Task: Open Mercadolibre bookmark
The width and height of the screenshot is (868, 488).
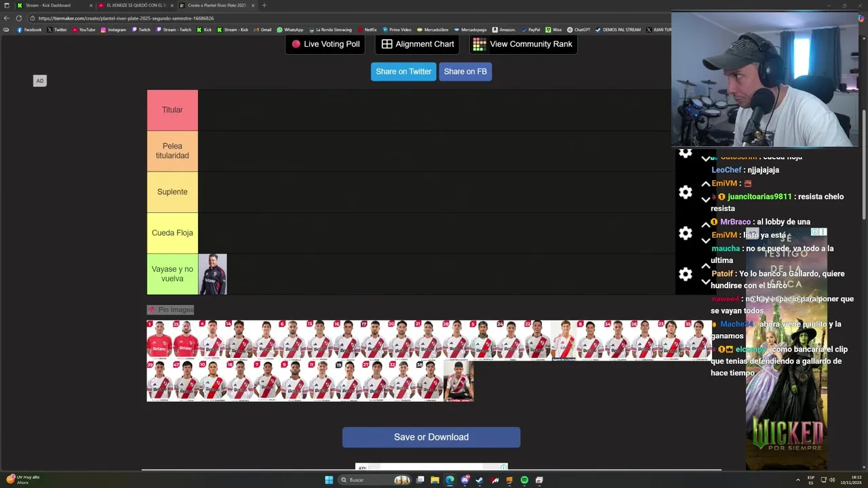Action: coord(433,30)
